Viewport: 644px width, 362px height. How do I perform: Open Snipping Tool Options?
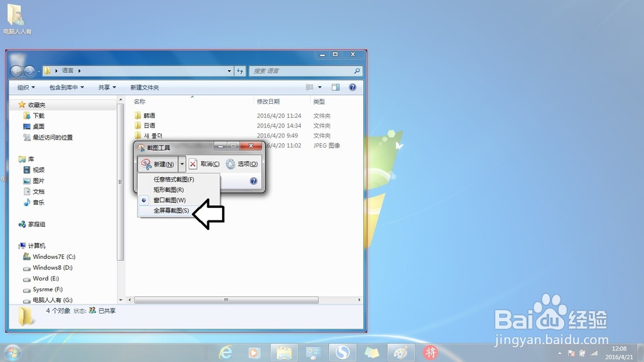point(241,164)
